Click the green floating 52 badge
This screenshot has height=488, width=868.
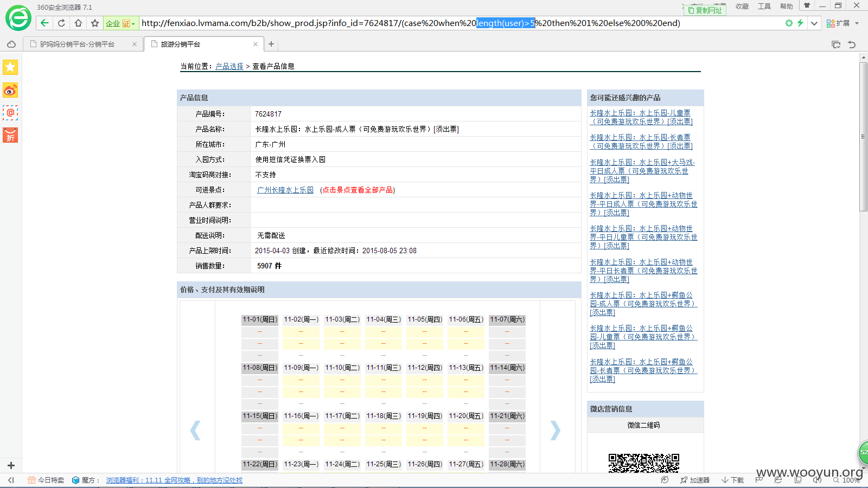[863, 452]
